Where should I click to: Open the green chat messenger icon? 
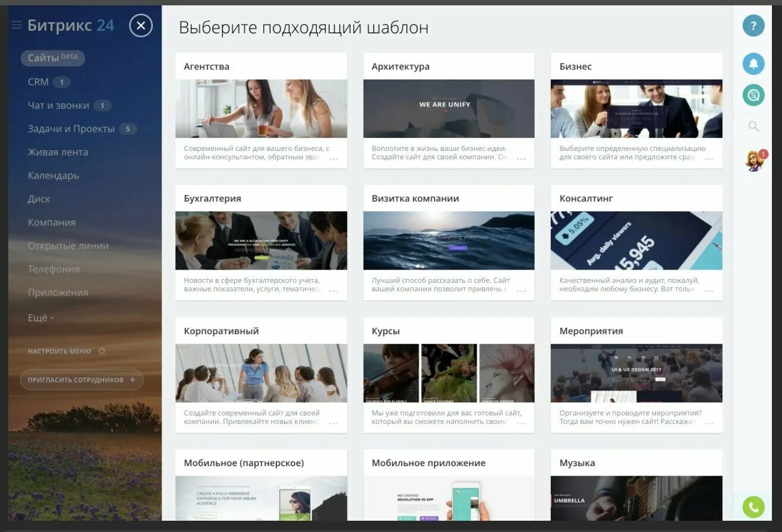[753, 95]
